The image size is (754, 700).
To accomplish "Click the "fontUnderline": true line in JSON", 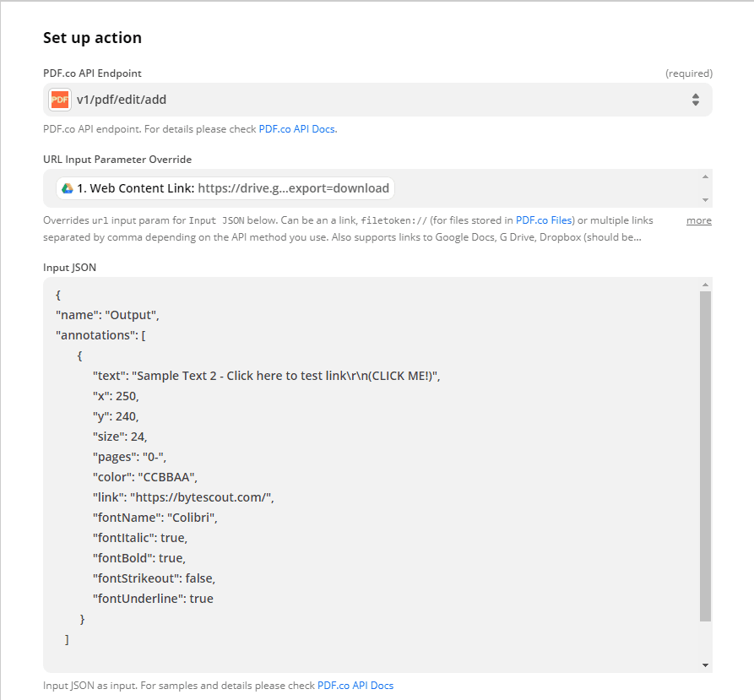I will tap(153, 599).
